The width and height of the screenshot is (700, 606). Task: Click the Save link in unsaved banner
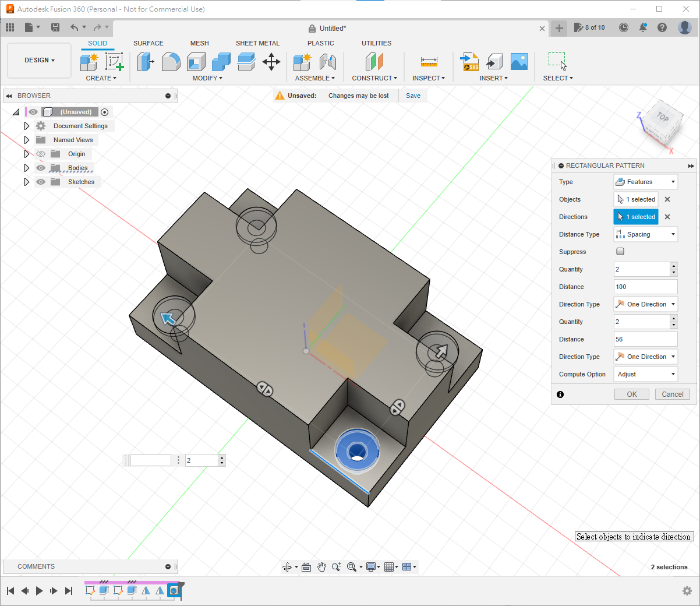click(413, 96)
